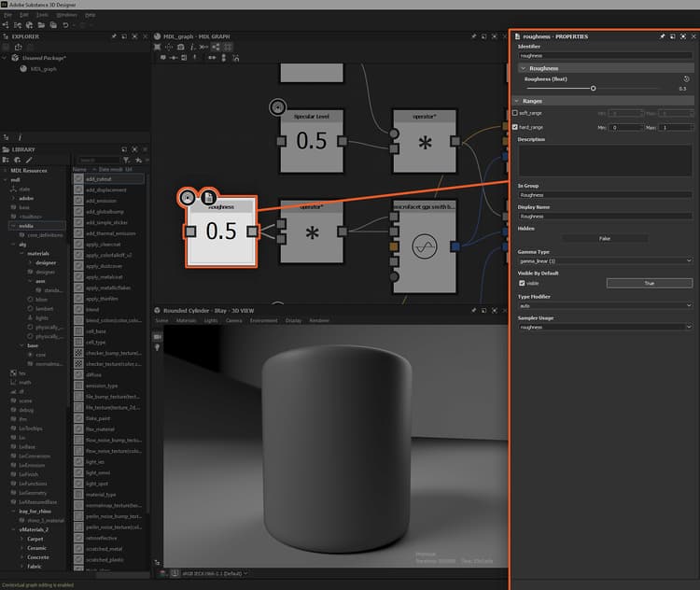Click the comment bubble icon in graph toolbar

[x=163, y=58]
